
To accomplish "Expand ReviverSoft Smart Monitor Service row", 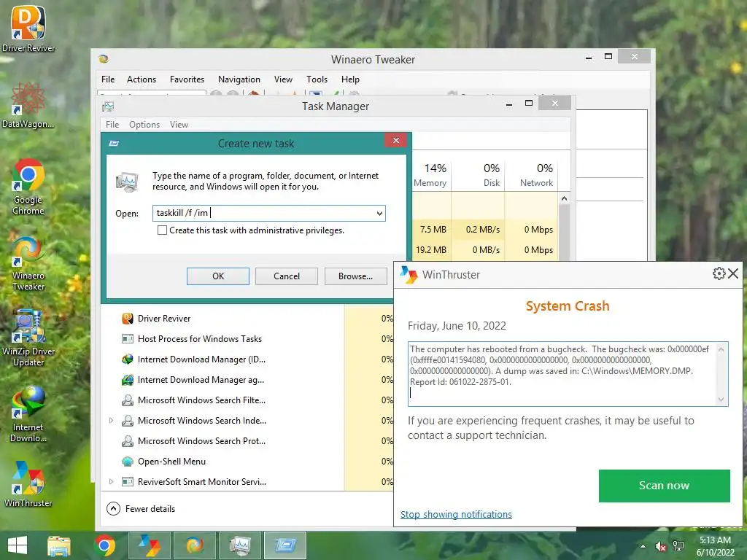I will pos(111,482).
